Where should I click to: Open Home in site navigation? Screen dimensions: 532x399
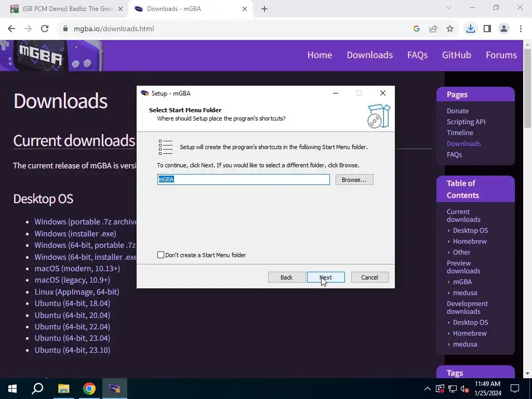pos(320,55)
